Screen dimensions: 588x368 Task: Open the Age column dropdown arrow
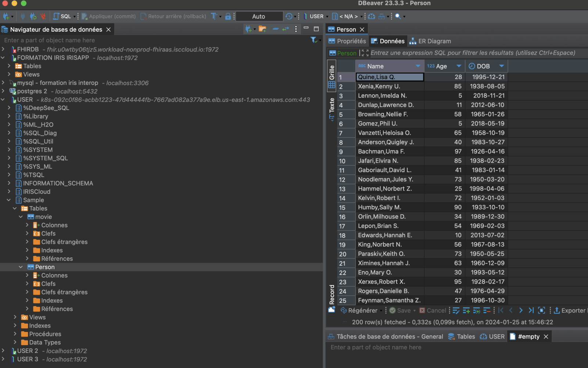click(459, 66)
